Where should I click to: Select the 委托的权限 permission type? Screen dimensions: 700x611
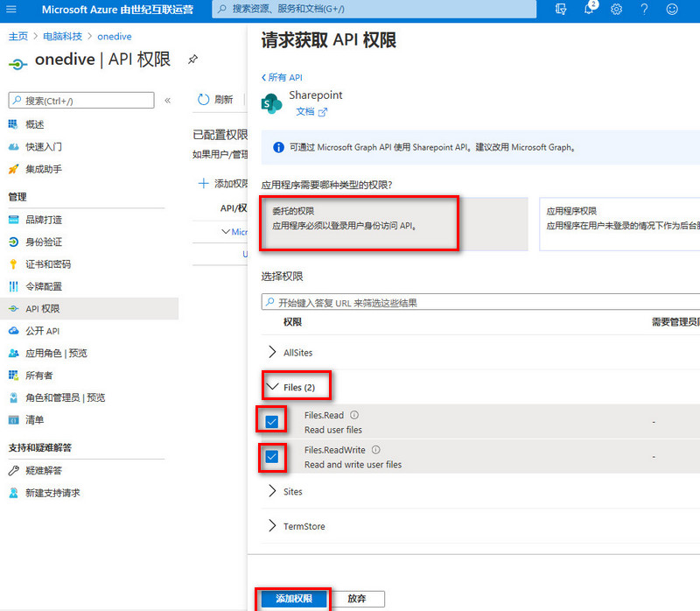click(395, 224)
